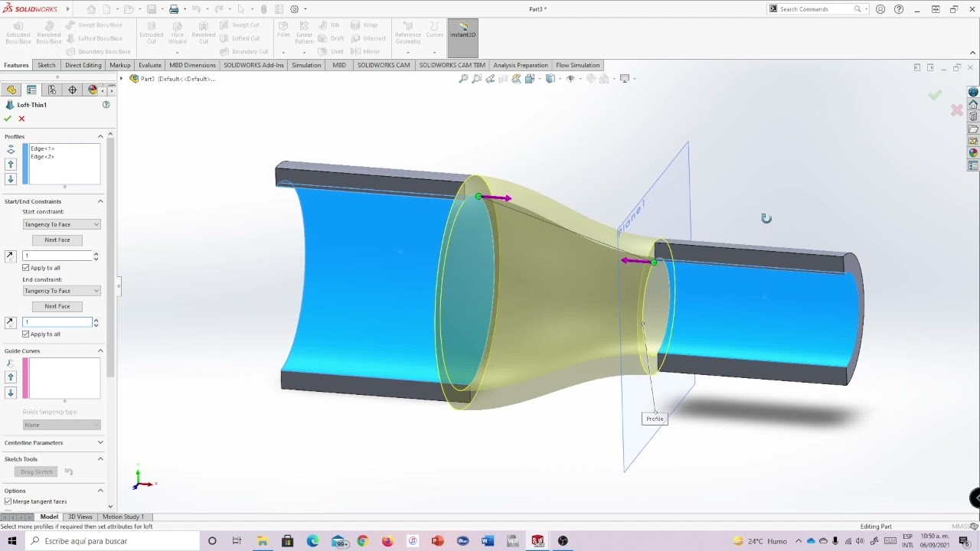Switch to the Evaluate tab

[150, 65]
